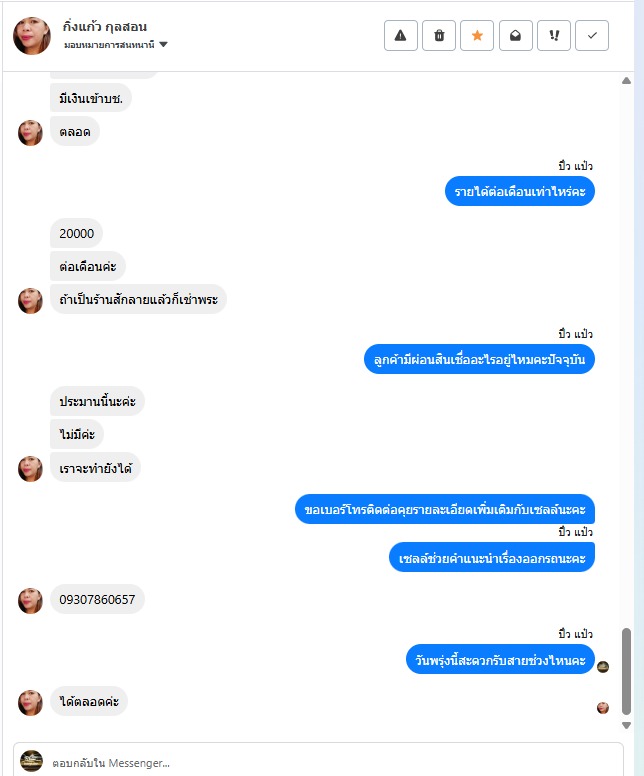Click the blue รายได้ต่อเดือนเท่าไหร่คะ bubble

click(x=520, y=192)
